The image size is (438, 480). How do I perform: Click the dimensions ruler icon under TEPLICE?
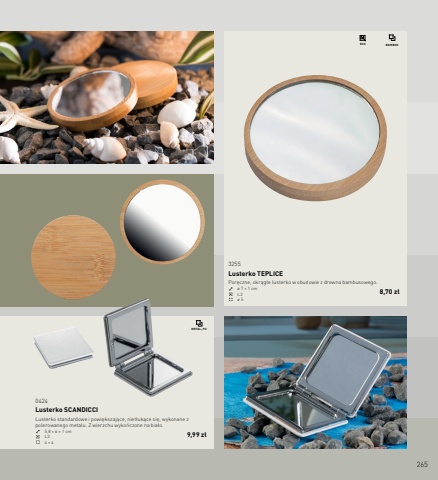[231, 289]
